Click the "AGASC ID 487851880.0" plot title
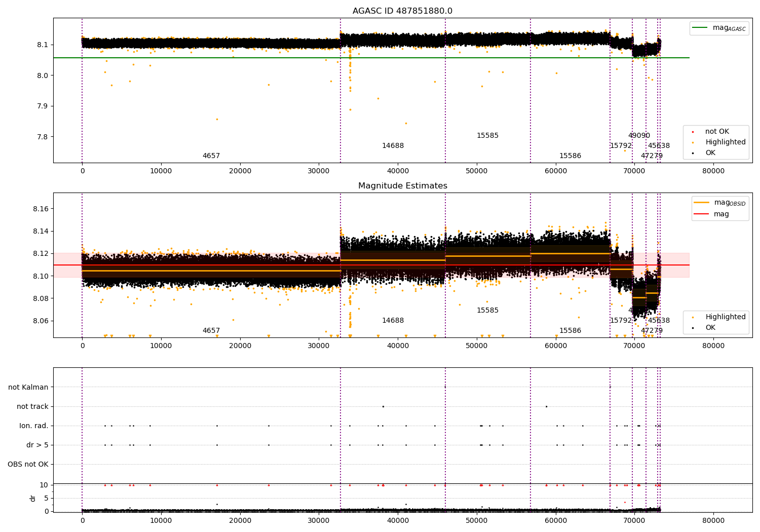This screenshot has height=532, width=760. pyautogui.click(x=403, y=11)
